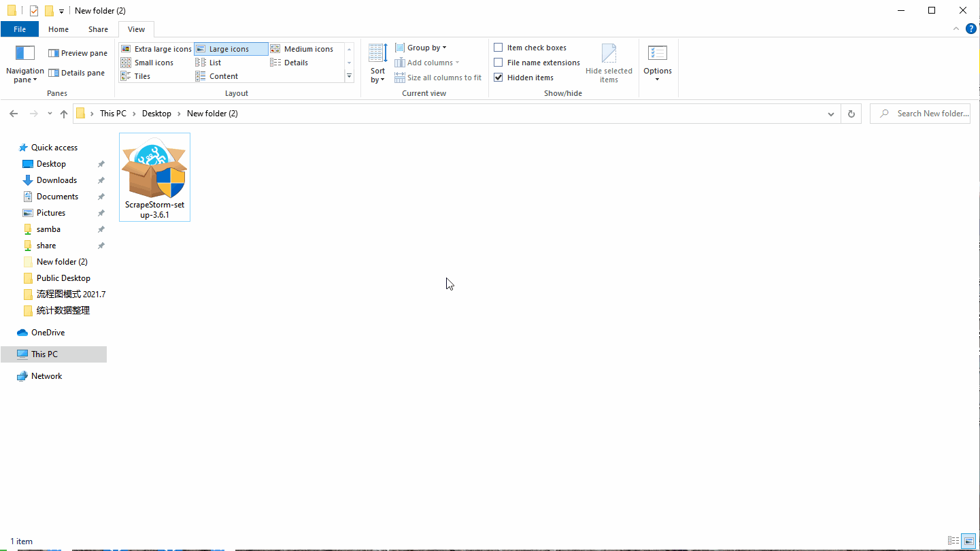Select the ScrapeStorm-setup-3.6.1 installer file
Viewport: 980px width, 551px height.
pyautogui.click(x=154, y=177)
